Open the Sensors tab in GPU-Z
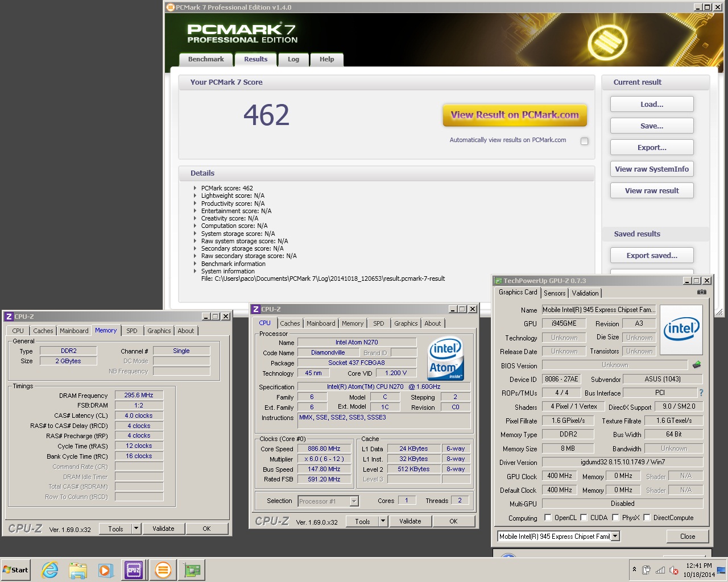728x582 pixels. (555, 293)
